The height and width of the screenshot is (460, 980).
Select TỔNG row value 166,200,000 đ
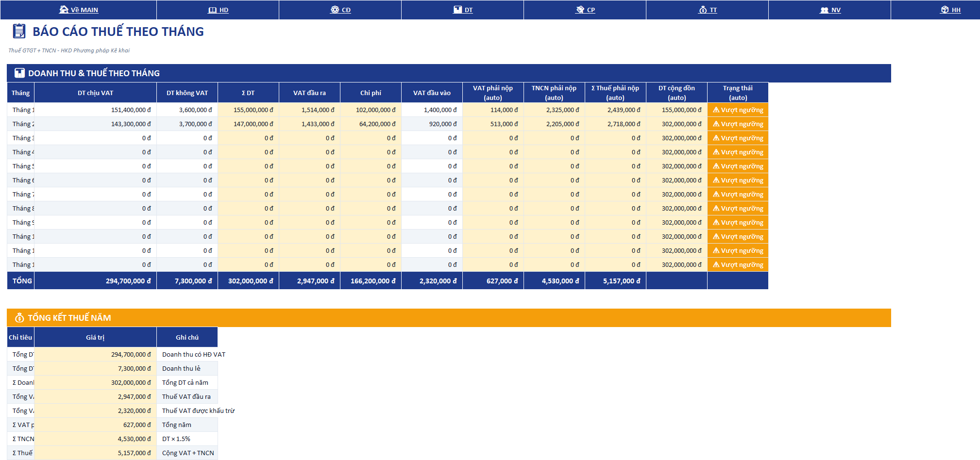coord(371,281)
